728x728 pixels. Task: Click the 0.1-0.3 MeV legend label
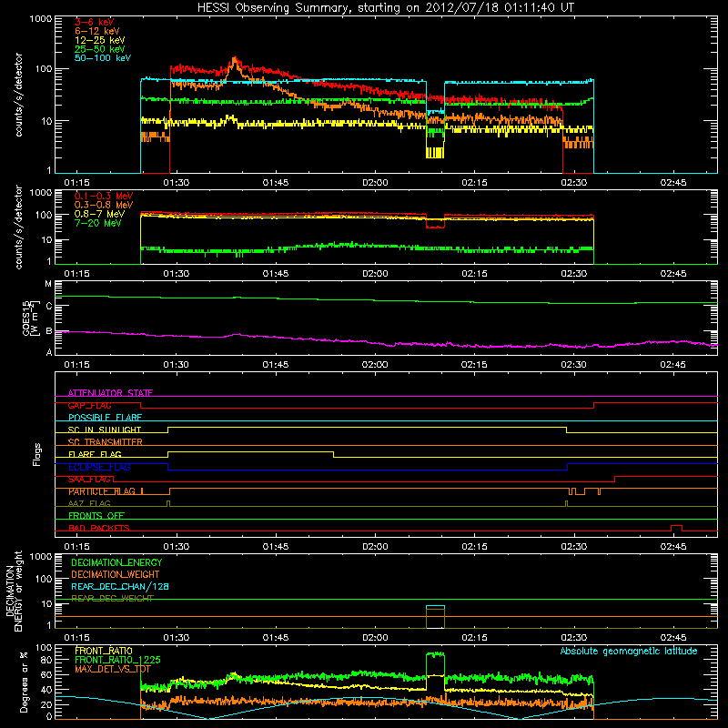click(104, 196)
